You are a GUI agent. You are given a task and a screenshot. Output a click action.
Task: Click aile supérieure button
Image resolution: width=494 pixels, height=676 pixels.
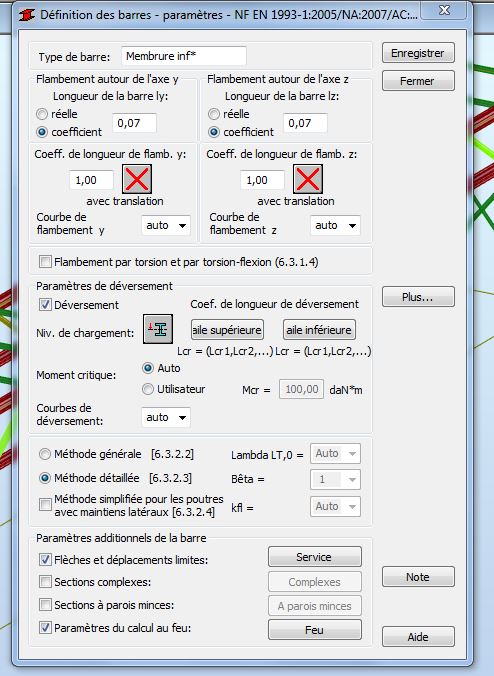click(x=227, y=330)
